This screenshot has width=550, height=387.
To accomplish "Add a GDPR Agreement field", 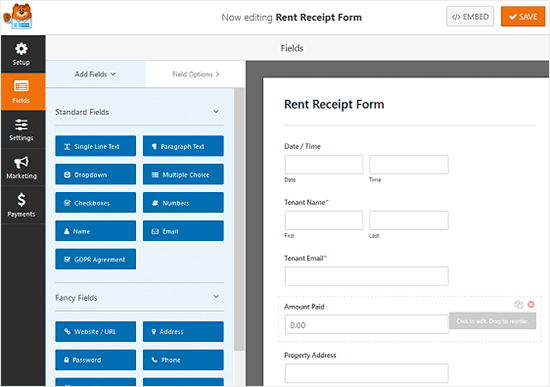I will 95,259.
